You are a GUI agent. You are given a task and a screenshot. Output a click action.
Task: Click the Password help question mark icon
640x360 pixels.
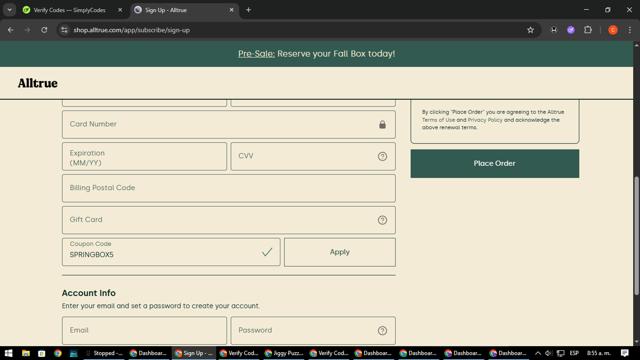382,331
